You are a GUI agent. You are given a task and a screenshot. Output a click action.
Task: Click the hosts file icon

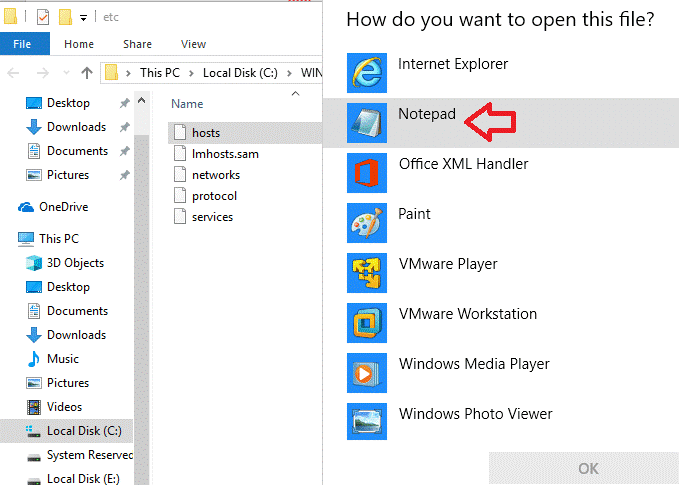pyautogui.click(x=180, y=133)
